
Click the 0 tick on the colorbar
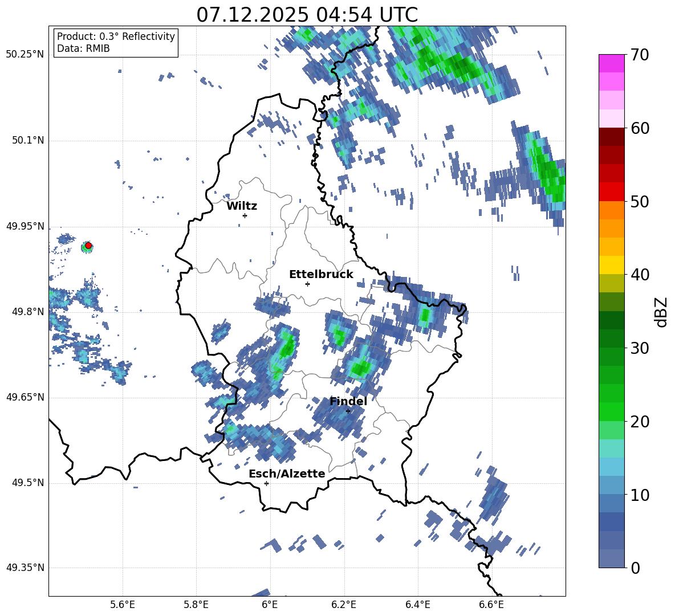(x=635, y=568)
